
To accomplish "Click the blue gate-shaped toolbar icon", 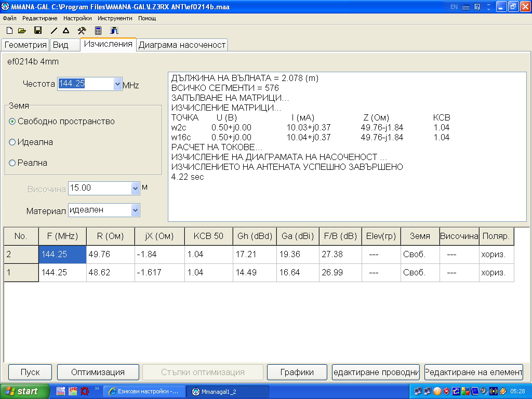I will 114,31.
